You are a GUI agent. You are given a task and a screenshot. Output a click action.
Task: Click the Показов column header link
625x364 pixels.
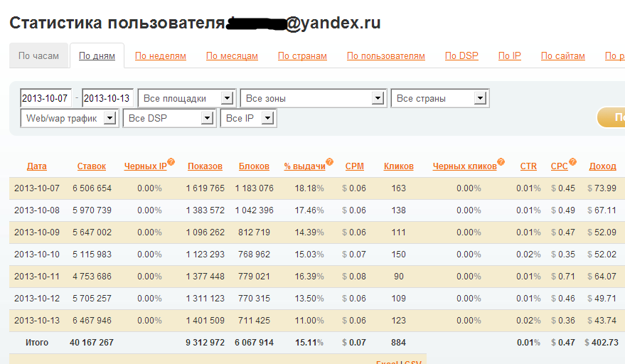click(x=205, y=166)
